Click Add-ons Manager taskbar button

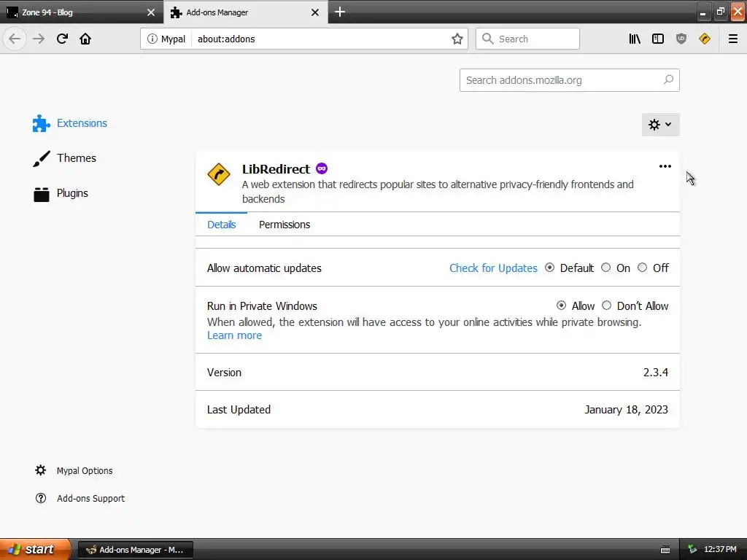(x=136, y=550)
